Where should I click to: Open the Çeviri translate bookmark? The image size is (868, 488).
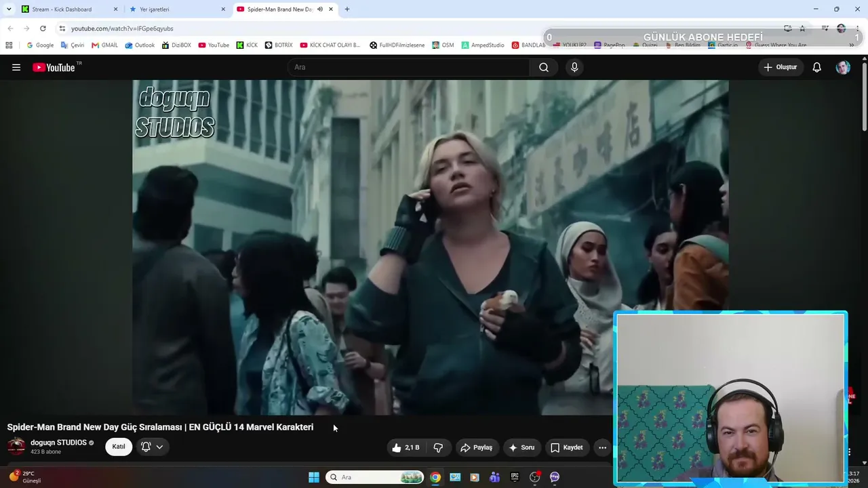72,45
